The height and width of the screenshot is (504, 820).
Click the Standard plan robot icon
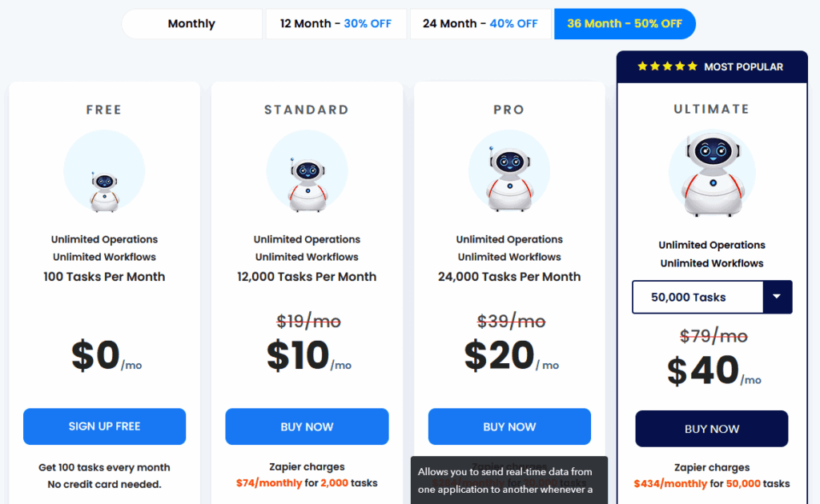pos(307,183)
